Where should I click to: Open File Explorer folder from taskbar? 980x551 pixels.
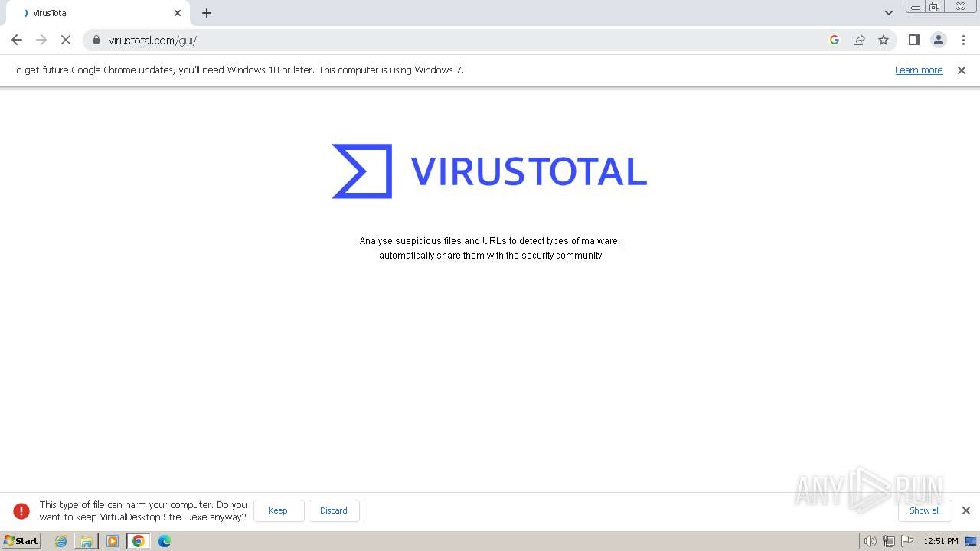pos(87,541)
